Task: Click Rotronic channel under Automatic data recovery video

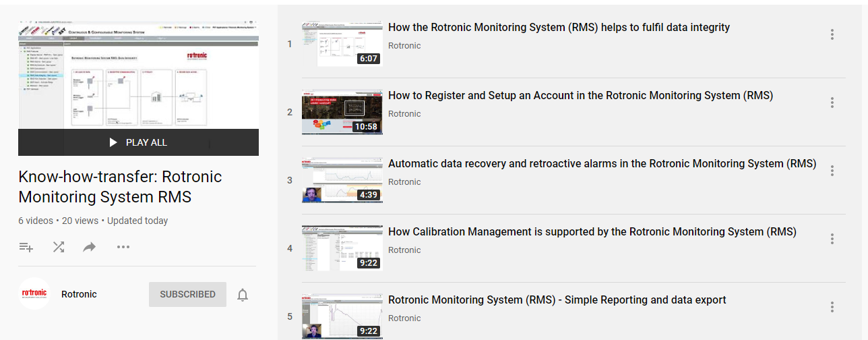Action: (404, 182)
